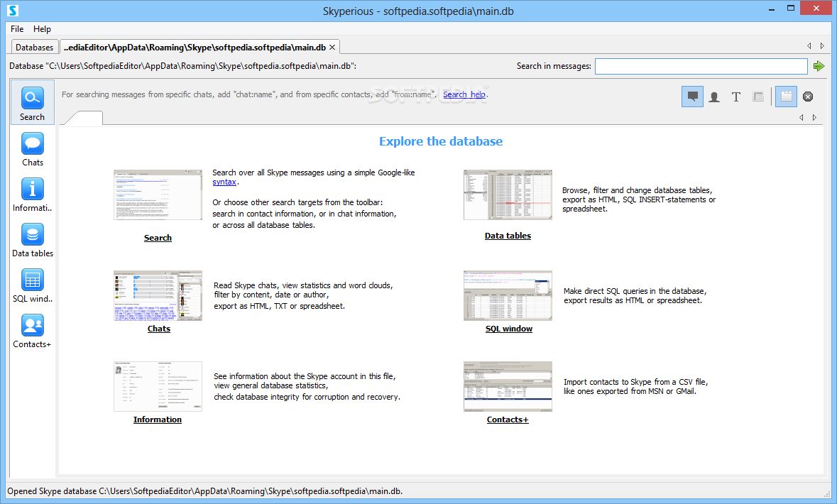Click the Contacts+ screenshot thumbnail

point(508,386)
